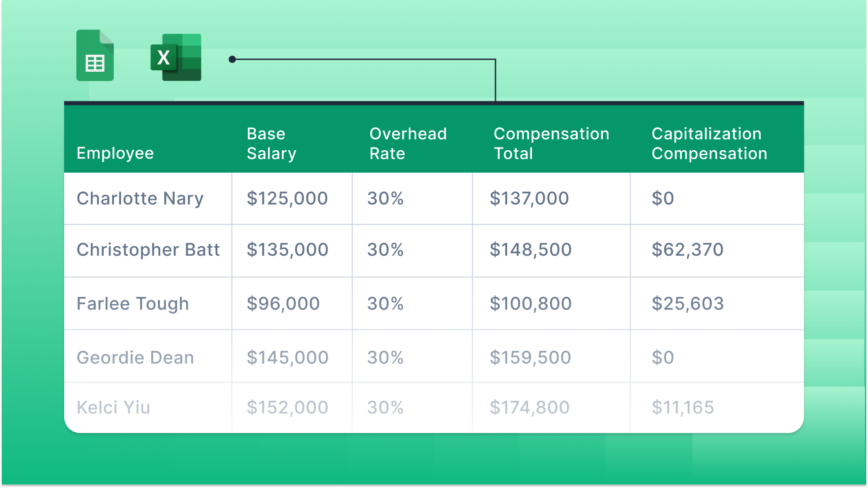Click the $159,500 compensation total cell
Screen dimensions: 868x488
coord(530,357)
